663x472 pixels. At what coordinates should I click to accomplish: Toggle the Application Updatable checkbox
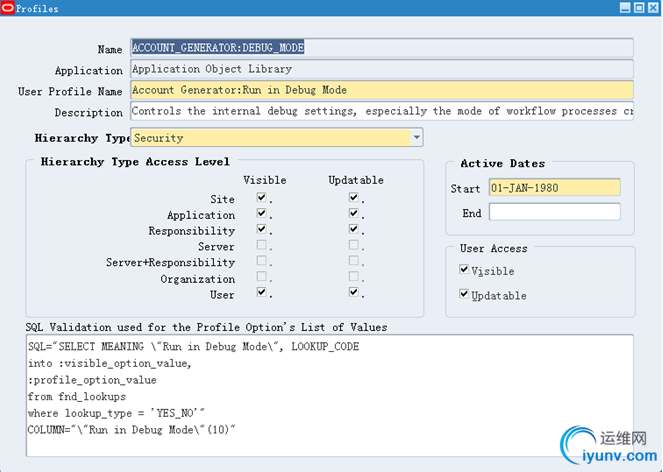point(353,214)
